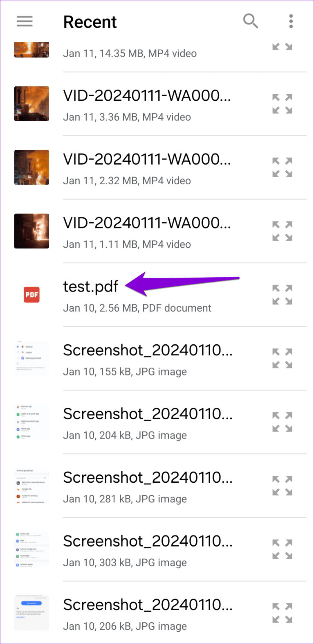Expand the 155 kB screenshot preview
This screenshot has width=314, height=644.
tap(282, 358)
